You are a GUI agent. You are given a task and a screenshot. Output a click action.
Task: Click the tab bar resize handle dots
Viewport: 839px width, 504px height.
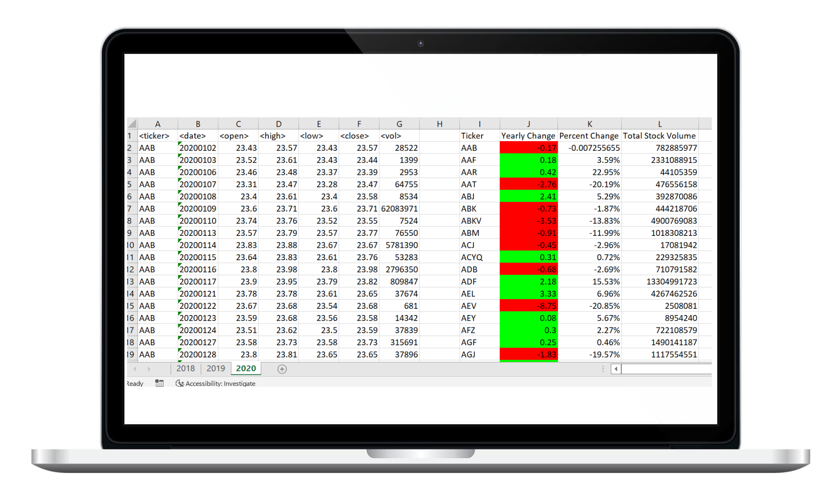pyautogui.click(x=603, y=369)
